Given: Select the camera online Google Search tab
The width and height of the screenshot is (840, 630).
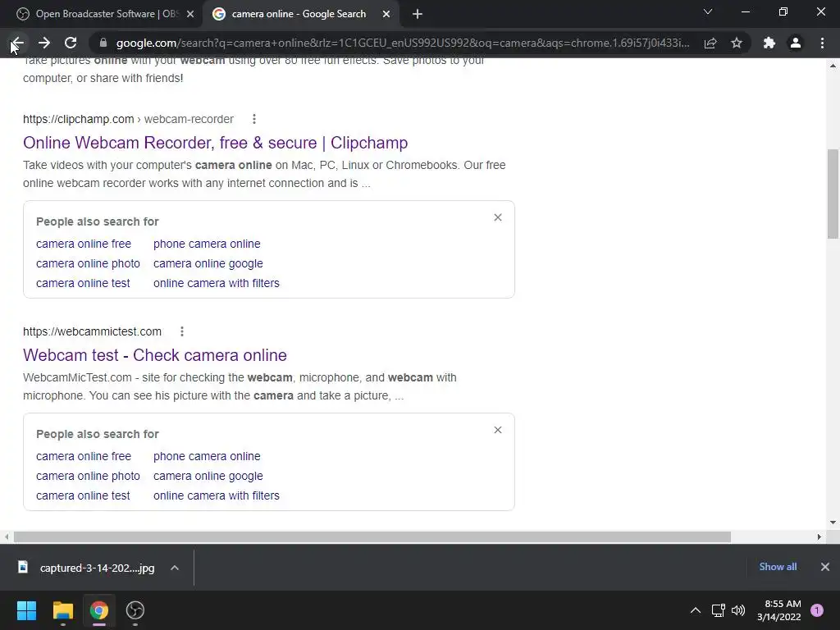Looking at the screenshot, I should pyautogui.click(x=300, y=15).
